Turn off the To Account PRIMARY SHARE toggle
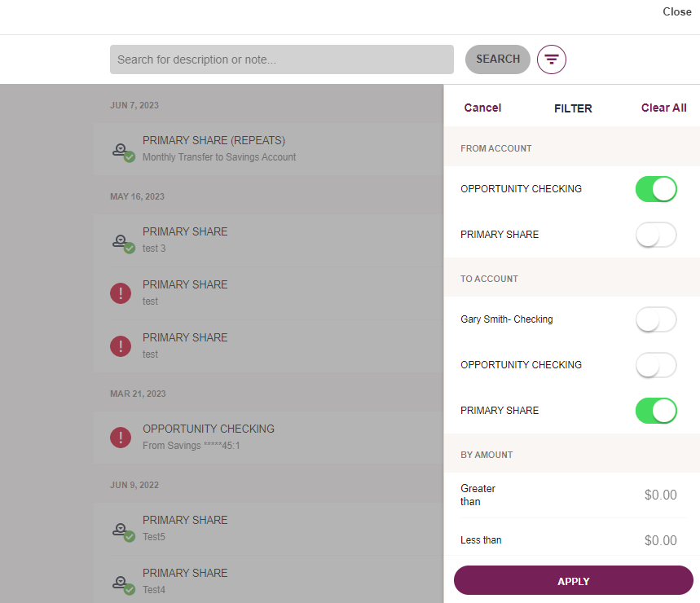700x603 pixels. [656, 411]
